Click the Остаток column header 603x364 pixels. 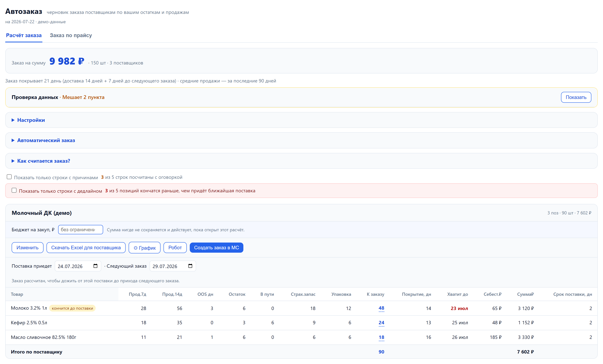tap(237, 294)
